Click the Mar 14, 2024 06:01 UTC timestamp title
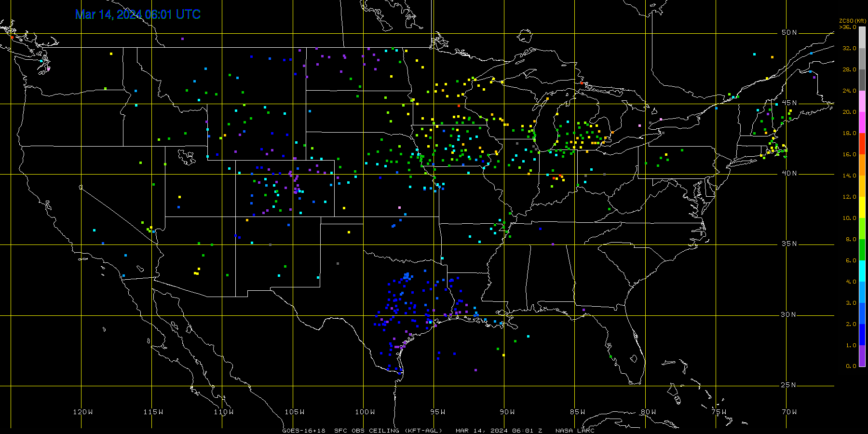Image resolution: width=868 pixels, height=434 pixels. [x=138, y=14]
